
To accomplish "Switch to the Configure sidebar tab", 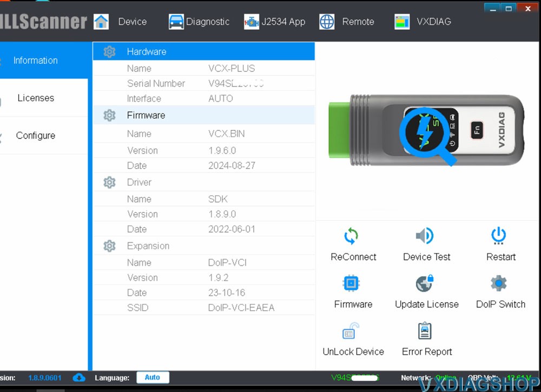I will (x=44, y=136).
